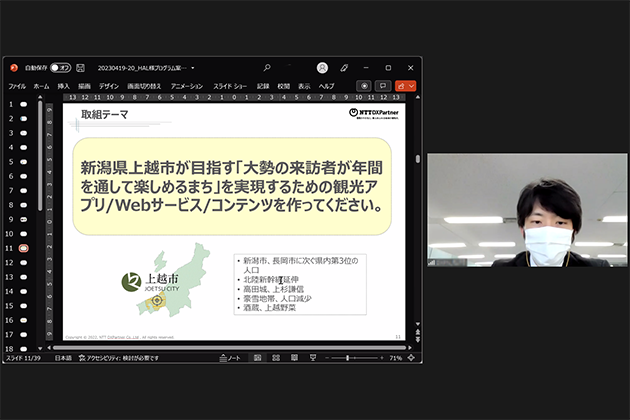Click the スライド 11/39 status indicator
Image resolution: width=630 pixels, height=420 pixels.
(x=23, y=358)
